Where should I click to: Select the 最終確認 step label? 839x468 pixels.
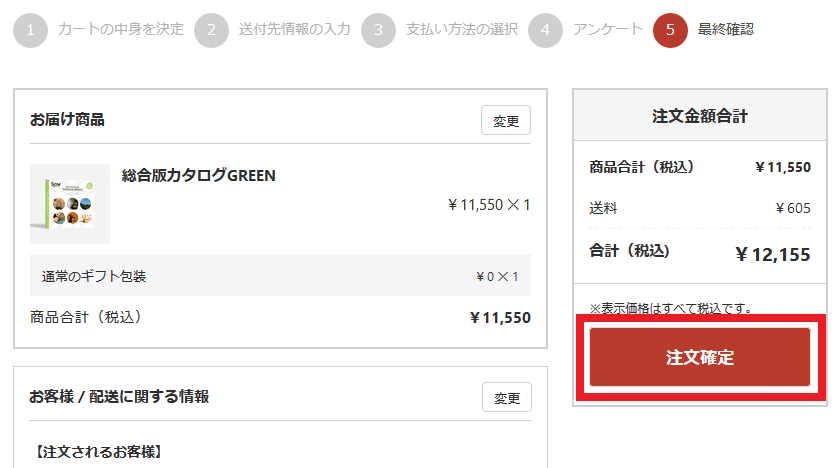(726, 29)
